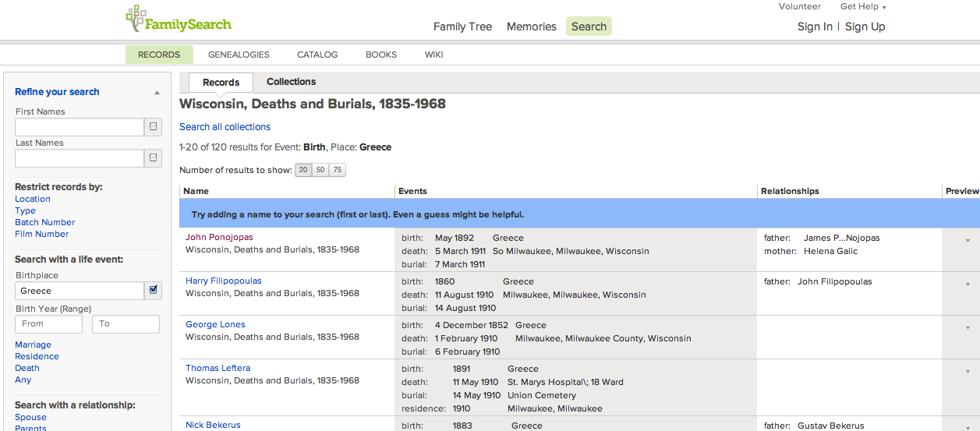Toggle exact match for First Names

point(153,127)
